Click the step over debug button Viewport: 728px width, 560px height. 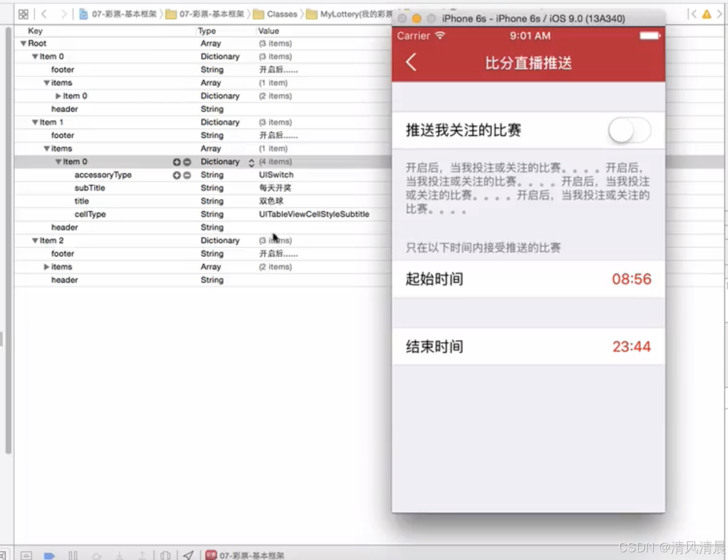[x=96, y=555]
